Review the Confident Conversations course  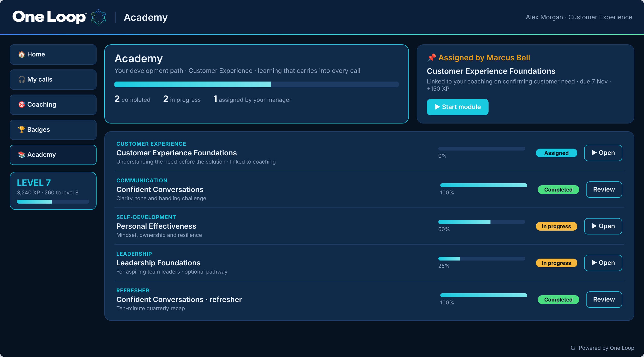click(x=604, y=190)
